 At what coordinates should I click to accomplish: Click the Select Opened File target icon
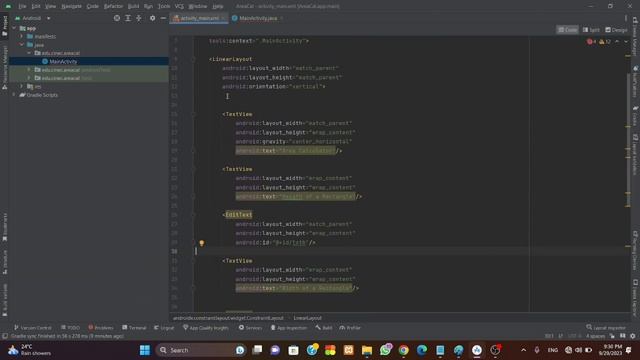click(117, 18)
